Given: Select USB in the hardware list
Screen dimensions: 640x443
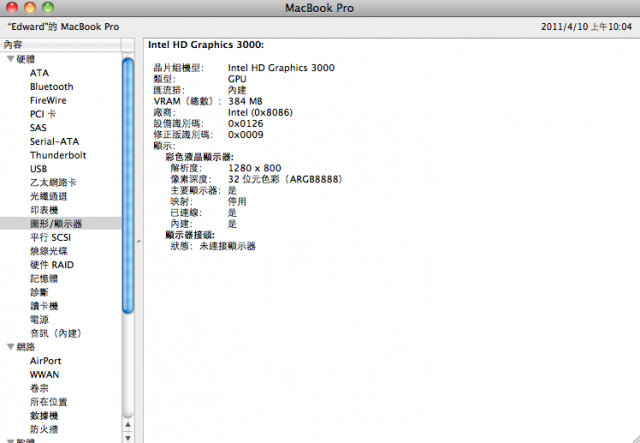Looking at the screenshot, I should pos(38,169).
